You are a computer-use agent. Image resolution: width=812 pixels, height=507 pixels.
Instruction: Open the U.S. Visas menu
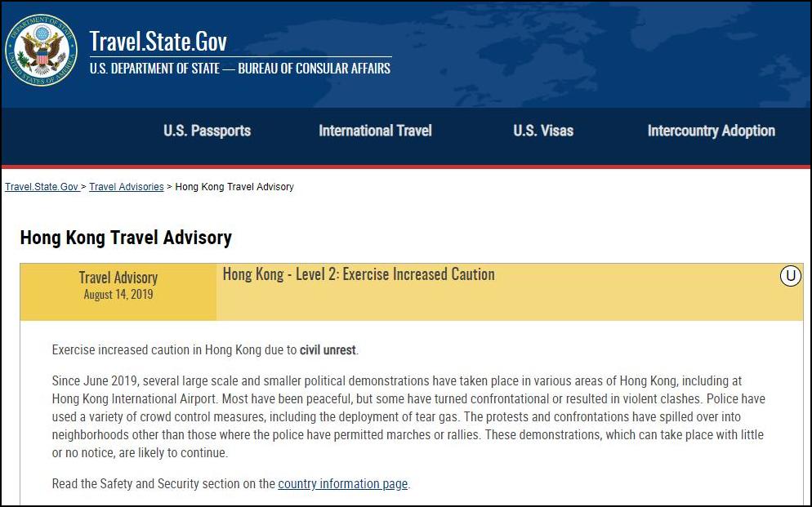543,131
